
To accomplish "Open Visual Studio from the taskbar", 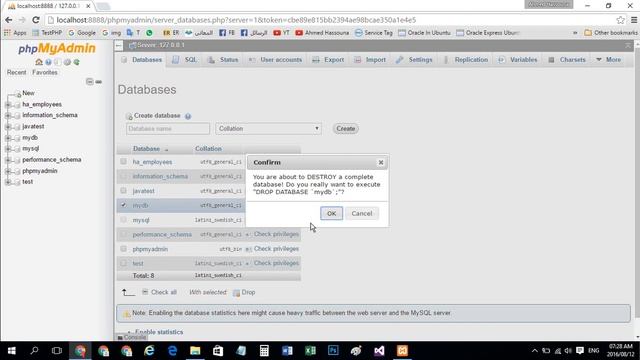I will pos(379,351).
